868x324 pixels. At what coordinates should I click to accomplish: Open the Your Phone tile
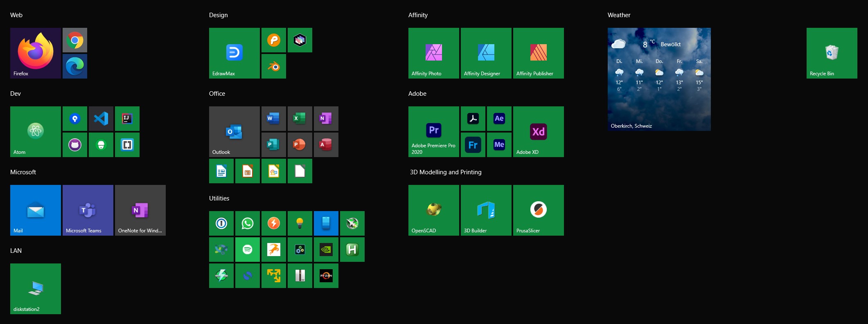click(x=326, y=223)
